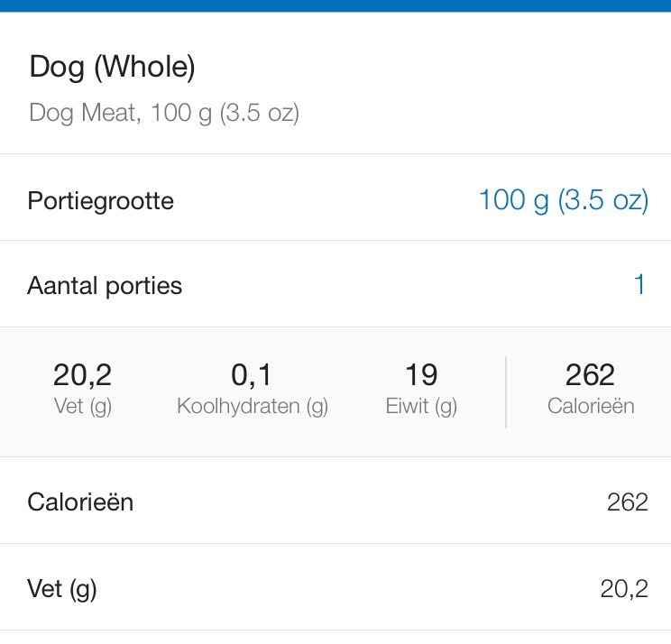Tap the gray "Vet (g)" summary caption
This screenshot has height=644, width=671.
click(x=82, y=407)
